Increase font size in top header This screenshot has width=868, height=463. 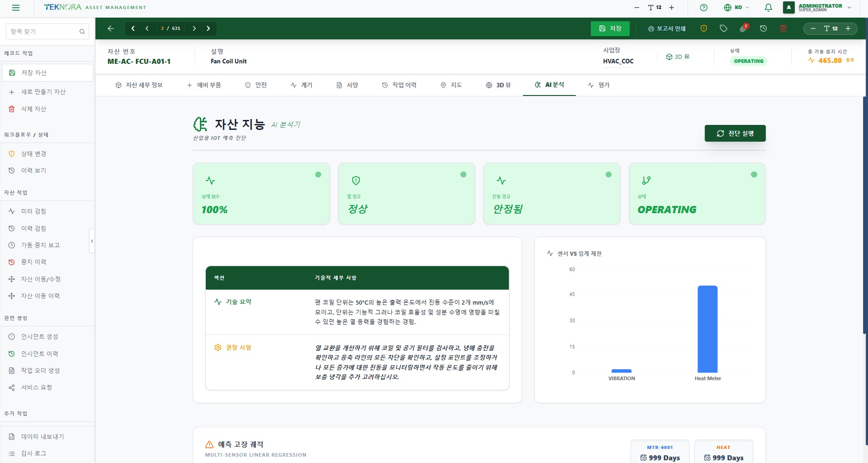(x=672, y=8)
